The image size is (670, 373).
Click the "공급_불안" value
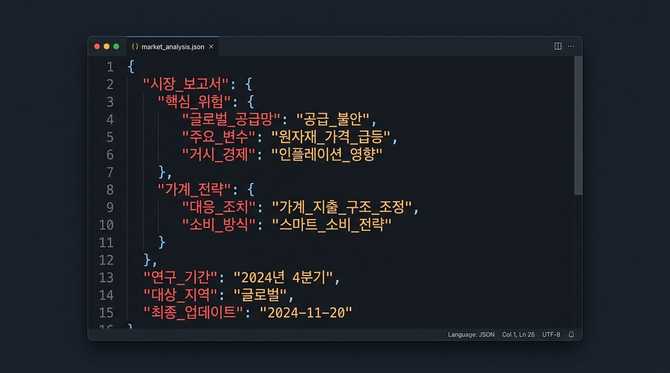point(333,119)
